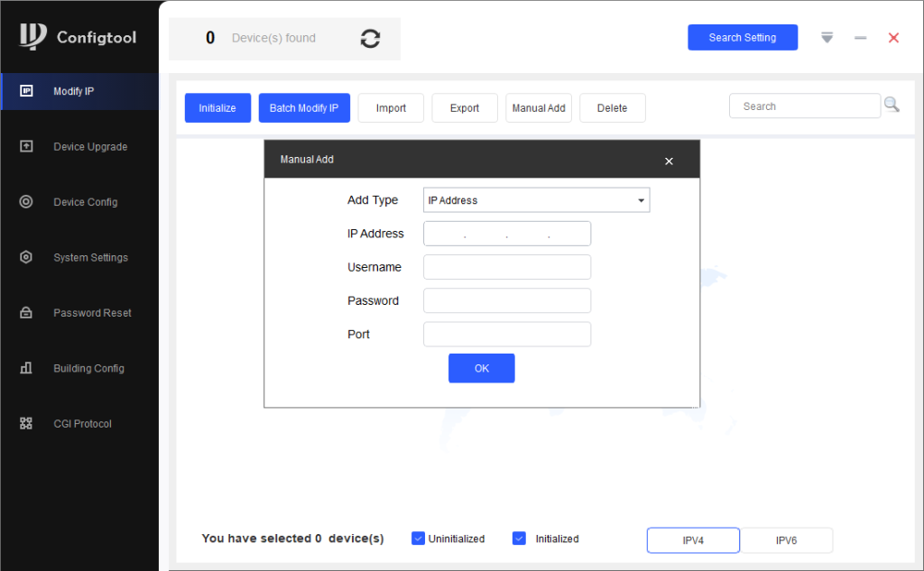Refresh the device list
Image resolution: width=924 pixels, height=571 pixels.
(370, 39)
